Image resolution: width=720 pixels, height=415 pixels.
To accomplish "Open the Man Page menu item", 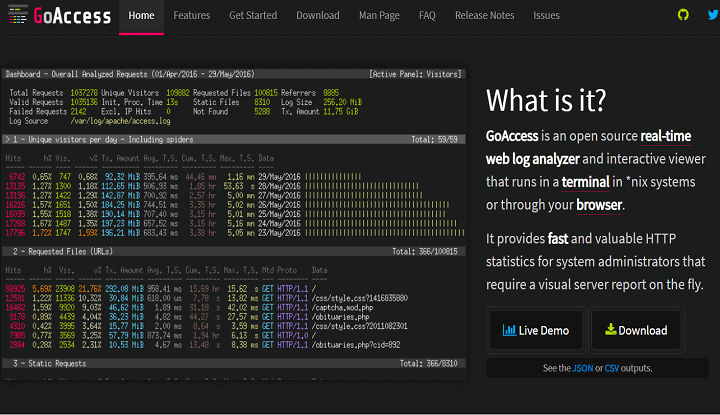I will coord(379,16).
